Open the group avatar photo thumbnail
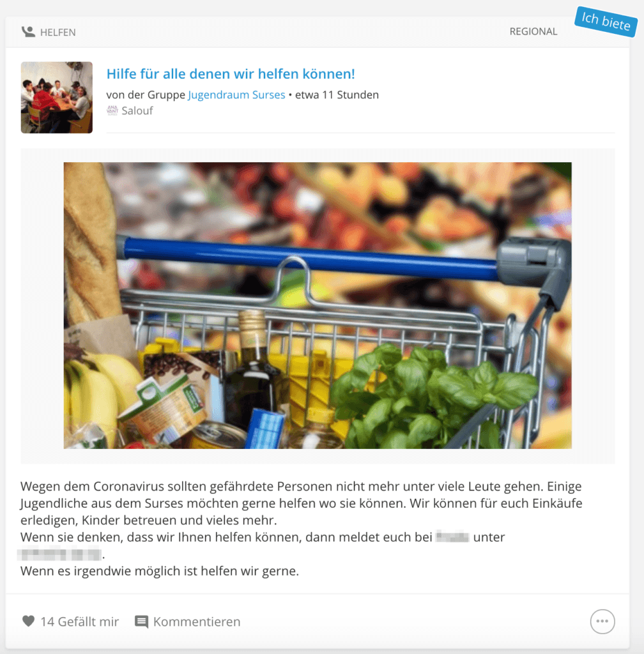The height and width of the screenshot is (654, 644). click(x=57, y=98)
